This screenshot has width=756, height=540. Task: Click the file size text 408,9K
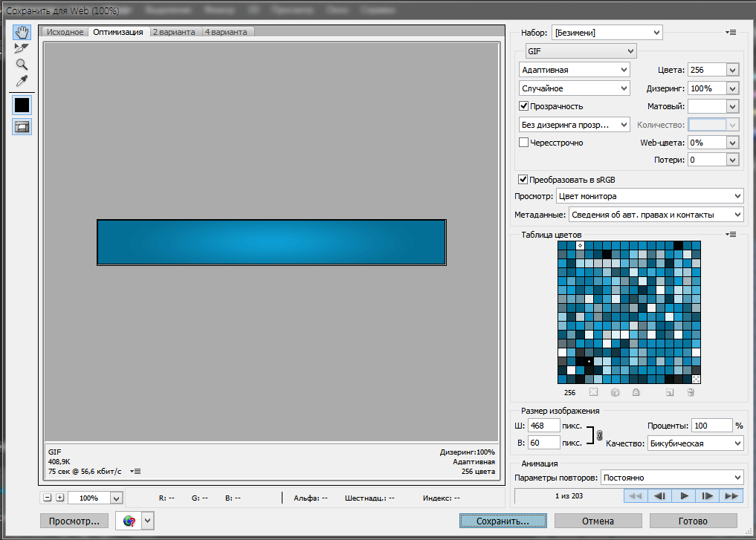coord(59,461)
